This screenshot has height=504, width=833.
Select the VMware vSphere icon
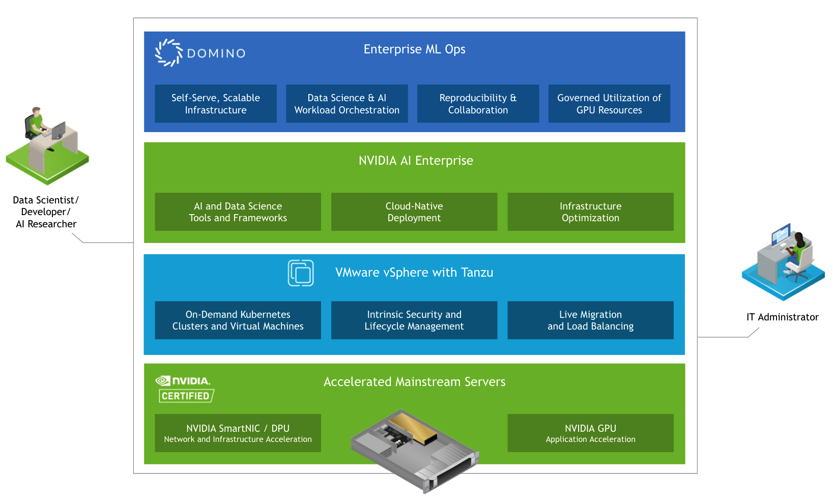tap(301, 273)
